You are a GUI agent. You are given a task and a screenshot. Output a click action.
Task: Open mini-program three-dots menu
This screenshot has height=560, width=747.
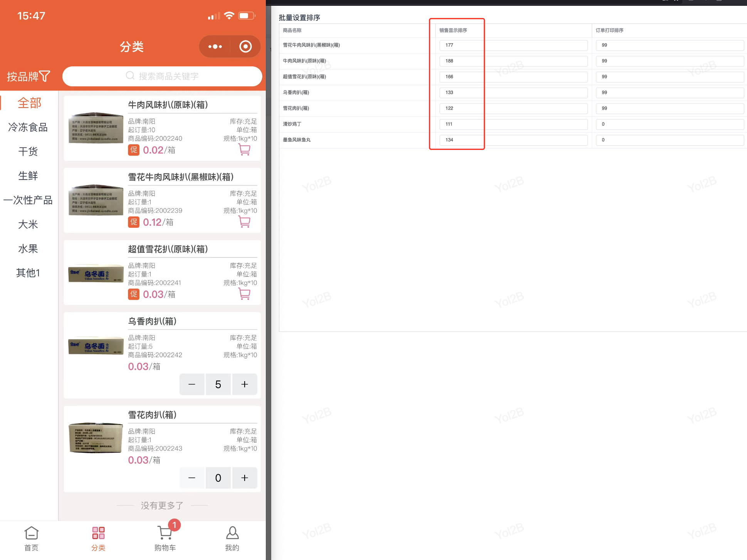[x=215, y=47]
